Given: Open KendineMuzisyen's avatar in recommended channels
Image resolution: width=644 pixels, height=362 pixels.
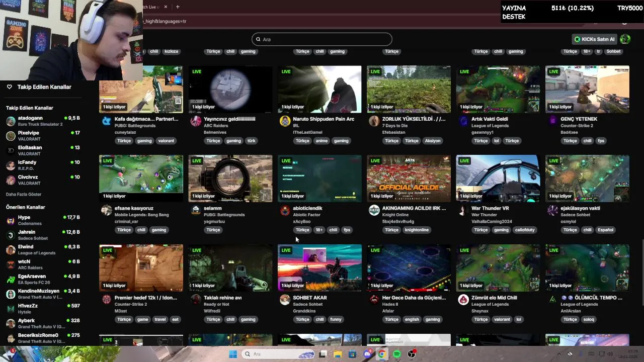Looking at the screenshot, I should tap(11, 294).
